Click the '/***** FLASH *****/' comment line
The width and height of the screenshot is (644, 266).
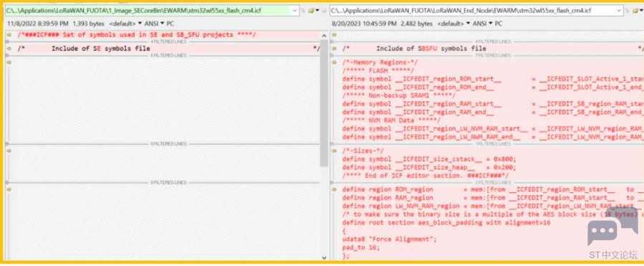tap(378, 71)
